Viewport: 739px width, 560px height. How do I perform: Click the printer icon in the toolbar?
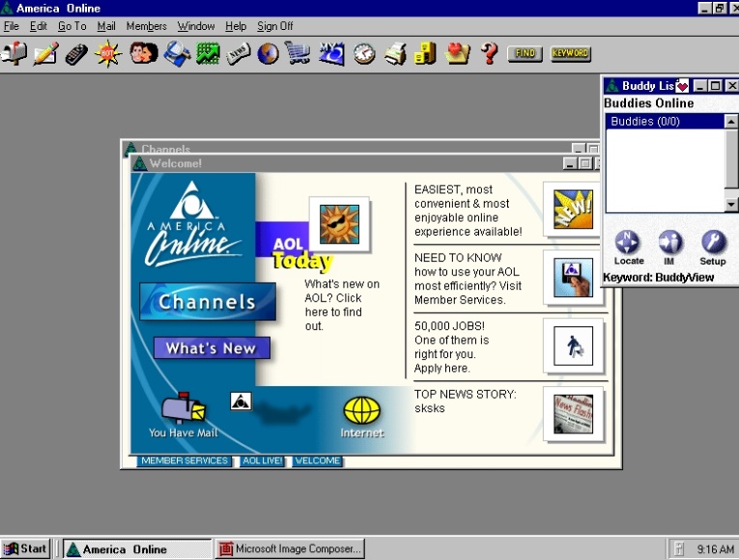pyautogui.click(x=394, y=53)
